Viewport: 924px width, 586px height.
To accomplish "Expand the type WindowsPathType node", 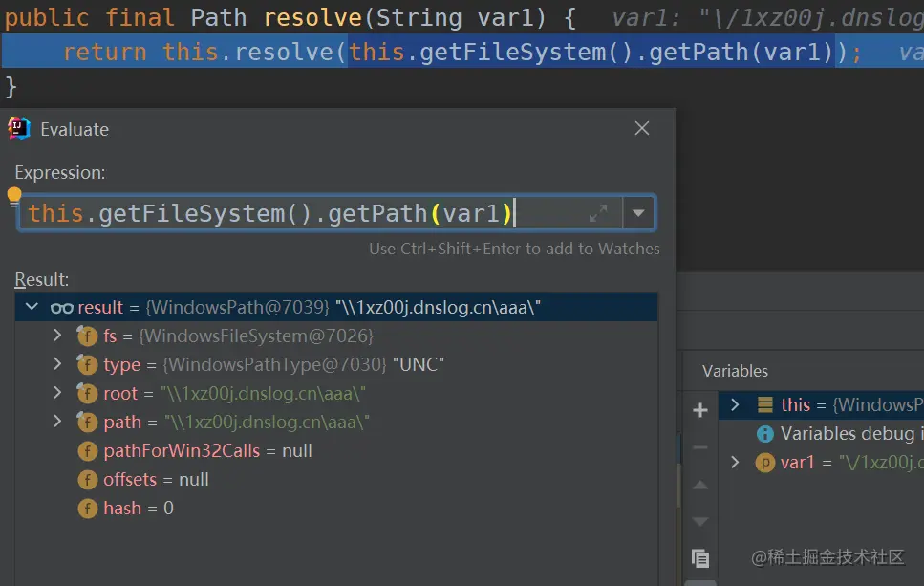I will (57, 364).
